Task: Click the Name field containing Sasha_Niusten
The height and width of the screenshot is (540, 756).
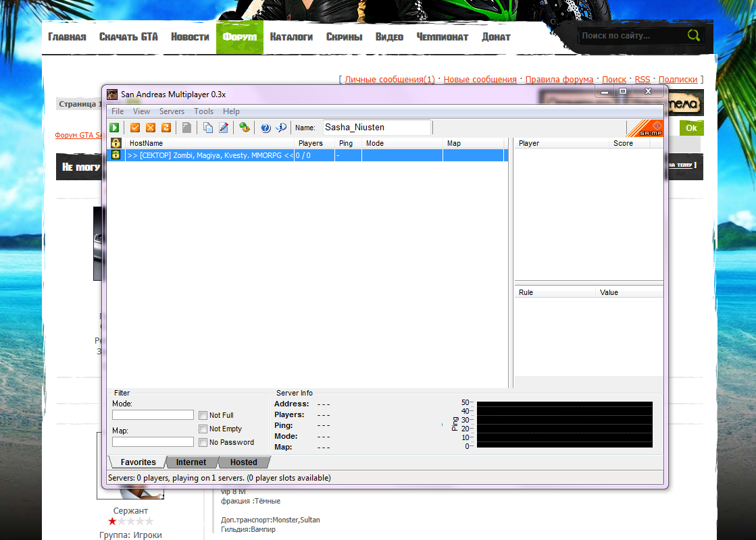Action: click(376, 128)
